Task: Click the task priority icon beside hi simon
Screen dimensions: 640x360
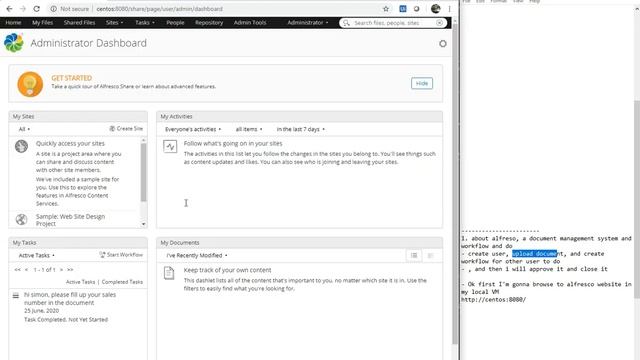Action: (16, 295)
